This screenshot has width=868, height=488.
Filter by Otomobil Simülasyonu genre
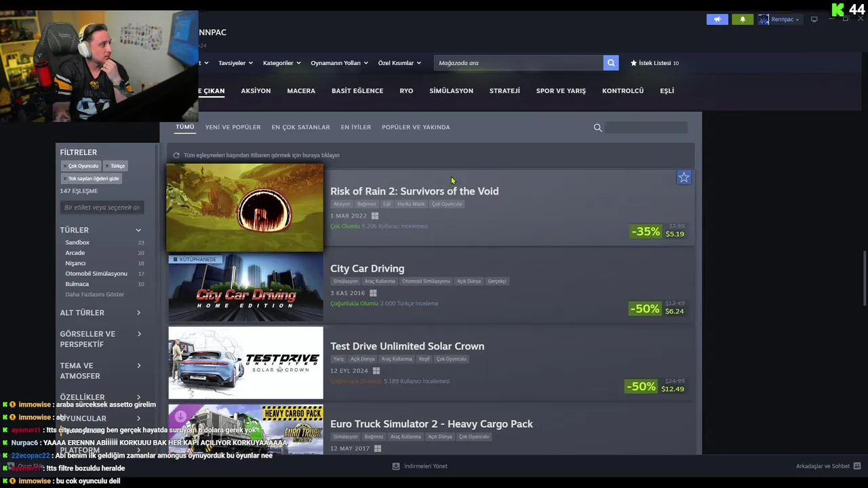[96, 274]
